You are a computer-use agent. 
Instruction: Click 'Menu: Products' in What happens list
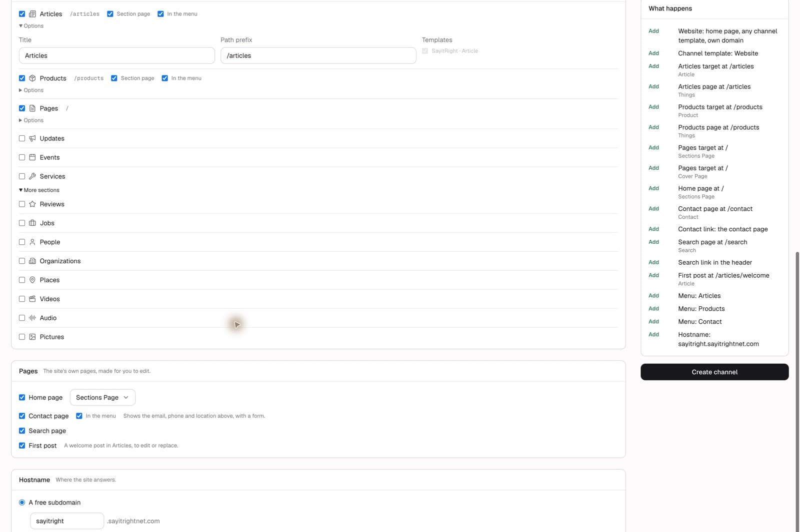(701, 309)
